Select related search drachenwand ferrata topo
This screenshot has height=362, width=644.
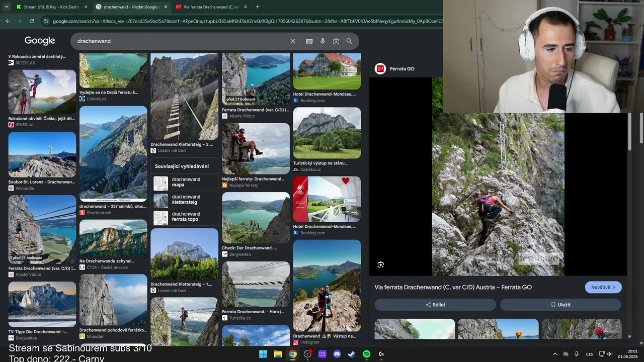pyautogui.click(x=185, y=217)
